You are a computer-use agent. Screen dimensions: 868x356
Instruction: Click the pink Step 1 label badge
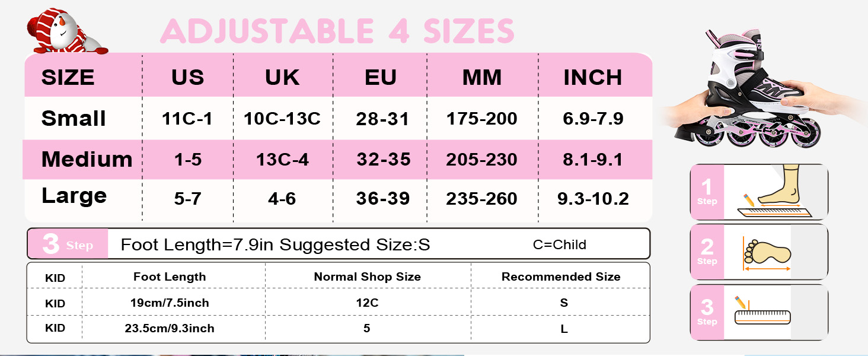pyautogui.click(x=707, y=192)
